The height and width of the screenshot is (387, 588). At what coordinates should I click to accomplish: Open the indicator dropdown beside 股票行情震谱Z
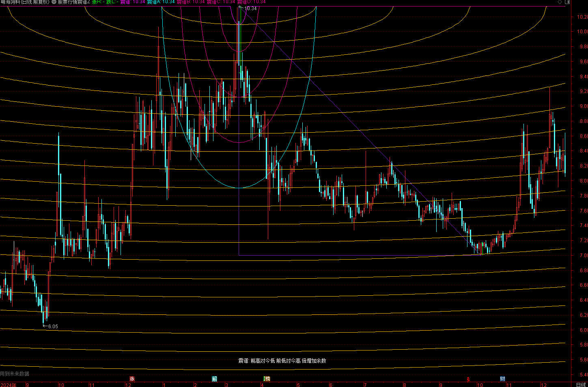click(54, 2)
